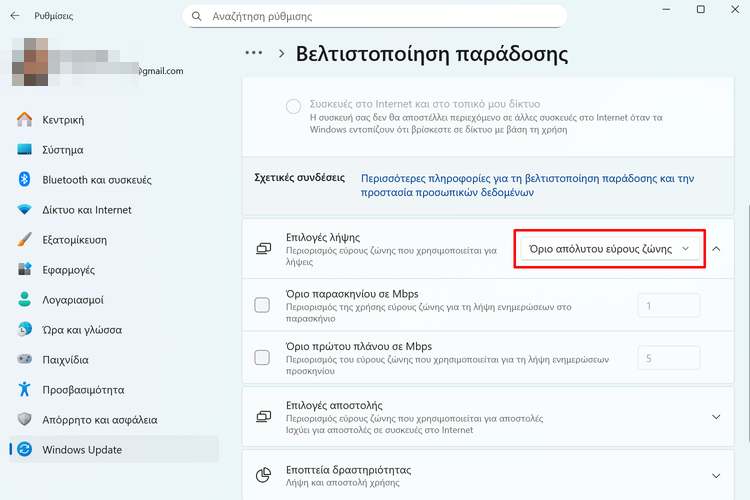750x500 pixels.
Task: Select Windows Update in sidebar
Action: point(82,450)
